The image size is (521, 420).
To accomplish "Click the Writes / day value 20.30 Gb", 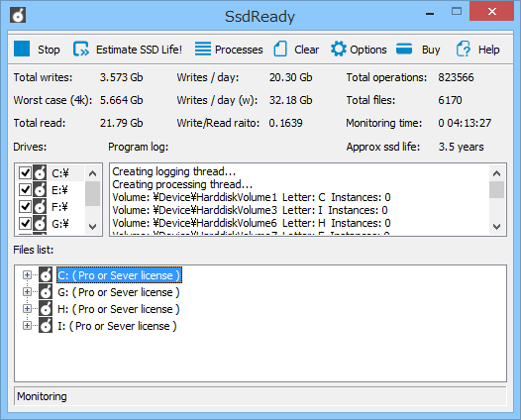I will pyautogui.click(x=291, y=77).
